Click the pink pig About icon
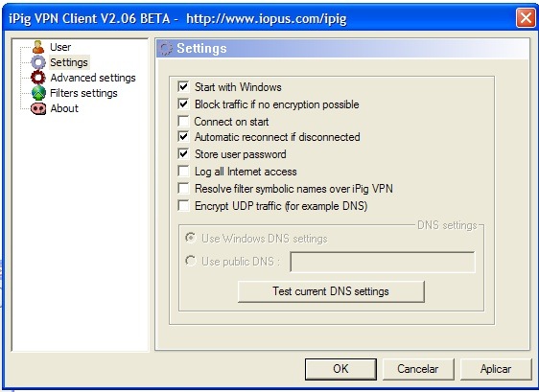This screenshot has width=539, height=392. [38, 108]
